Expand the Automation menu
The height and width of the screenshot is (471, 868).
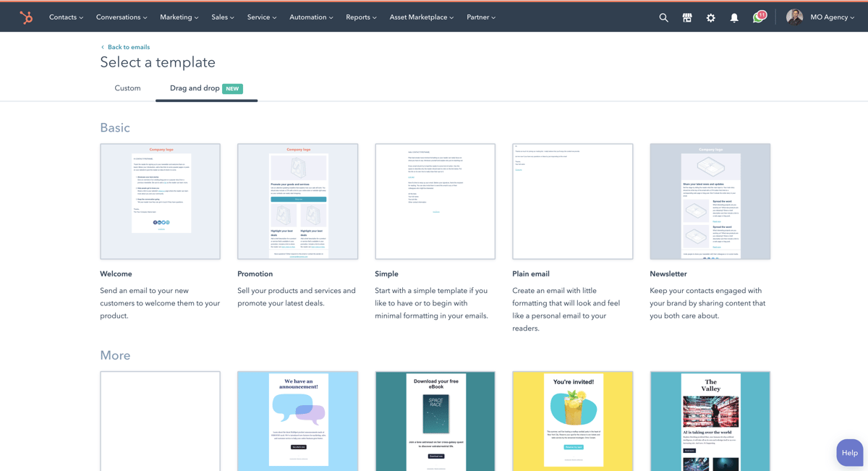tap(311, 17)
